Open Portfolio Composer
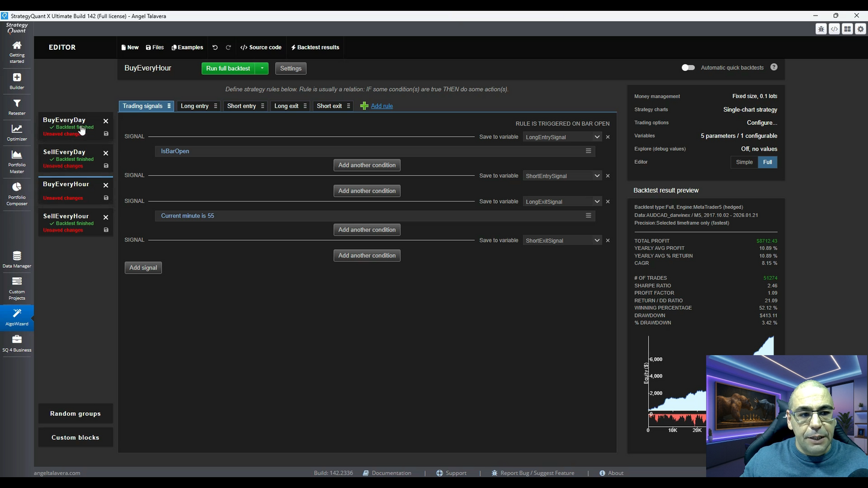Viewport: 868px width, 488px height. (17, 194)
